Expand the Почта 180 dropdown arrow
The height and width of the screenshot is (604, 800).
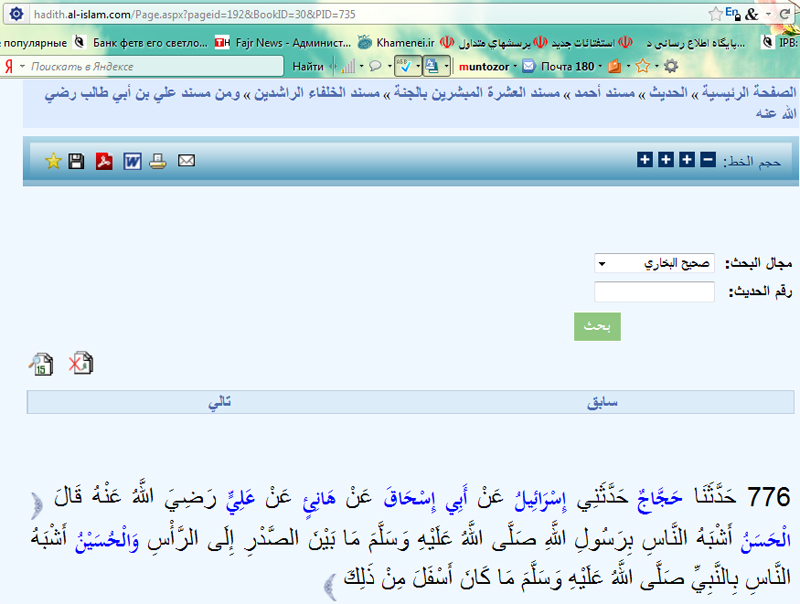tap(600, 66)
